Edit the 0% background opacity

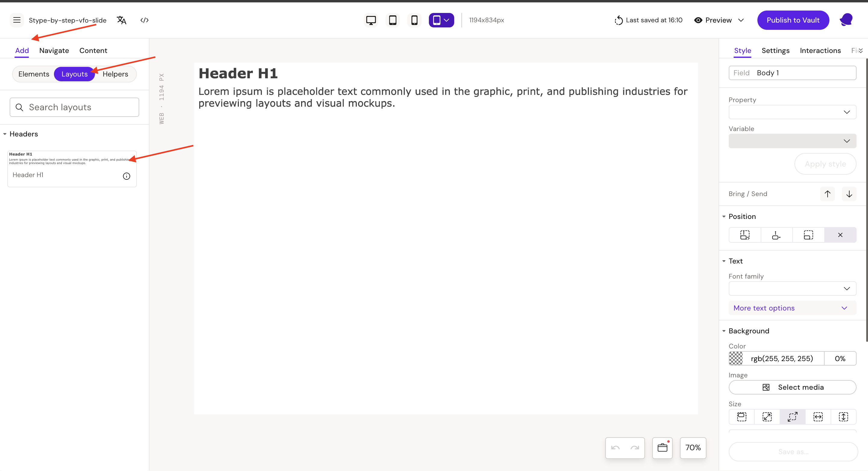pyautogui.click(x=840, y=359)
